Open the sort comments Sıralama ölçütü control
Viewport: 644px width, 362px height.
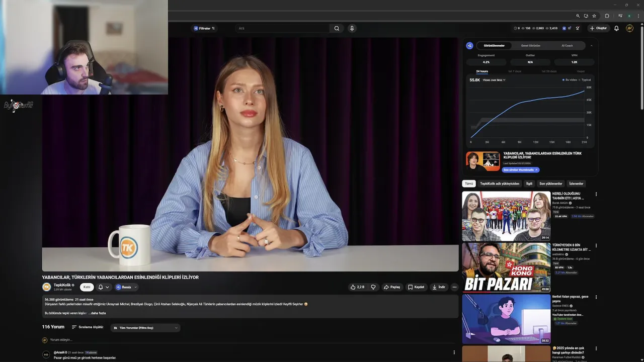[x=88, y=327]
